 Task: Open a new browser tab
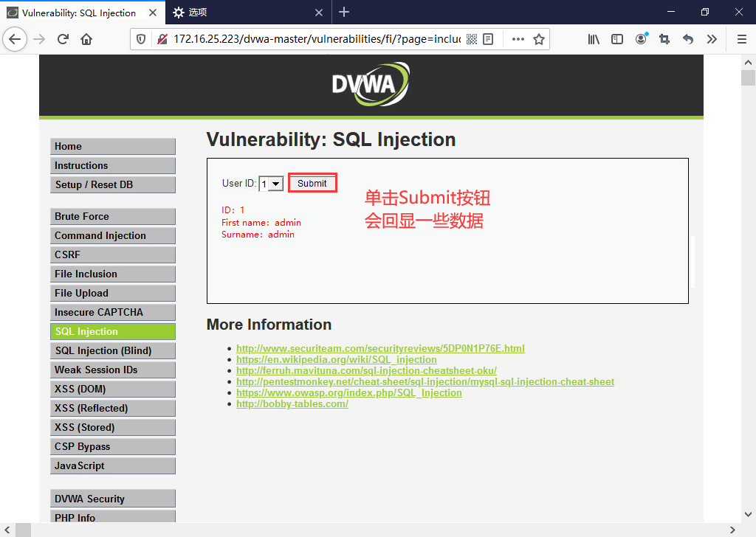(344, 12)
